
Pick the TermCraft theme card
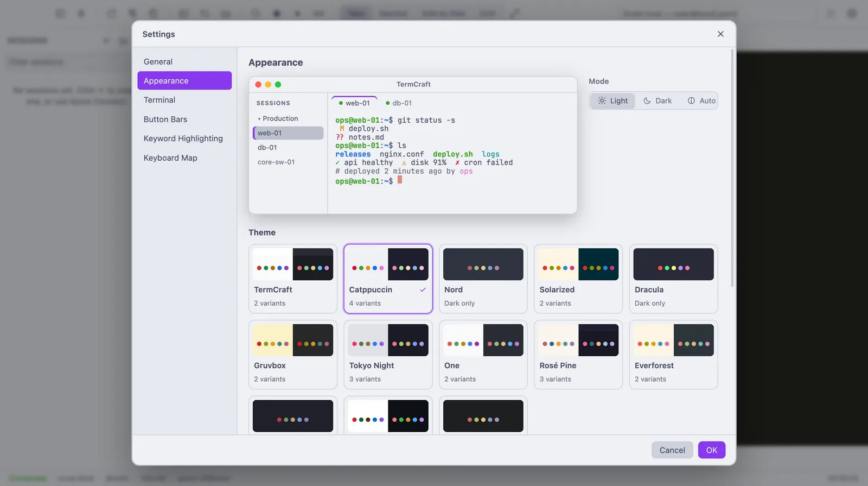point(293,279)
